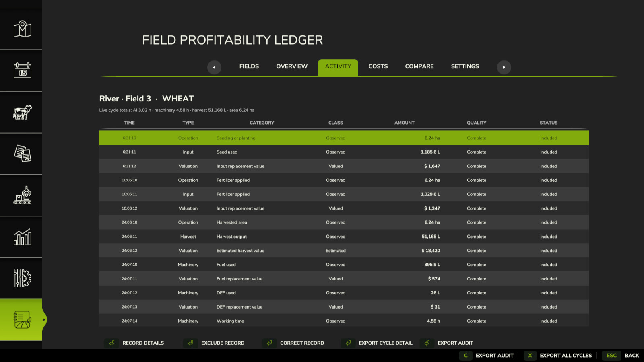Click Export All Cycles in the footer
The height and width of the screenshot is (362, 644).
[x=566, y=356]
